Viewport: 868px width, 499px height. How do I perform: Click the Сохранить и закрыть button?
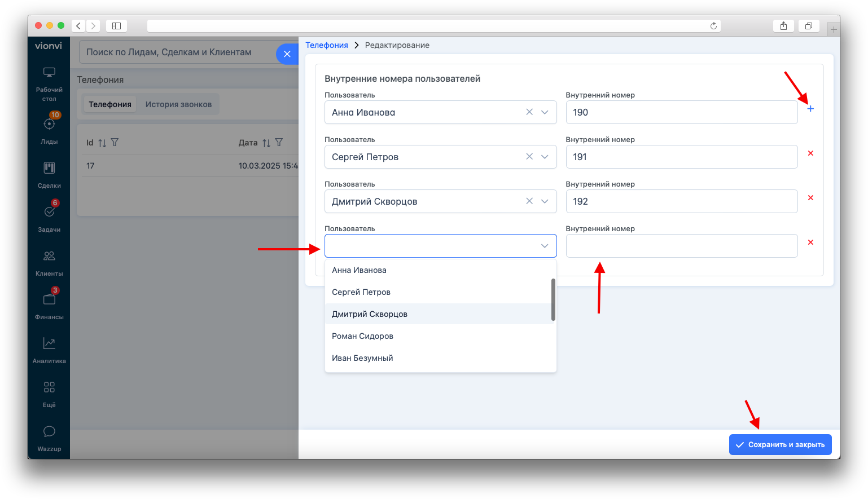781,445
